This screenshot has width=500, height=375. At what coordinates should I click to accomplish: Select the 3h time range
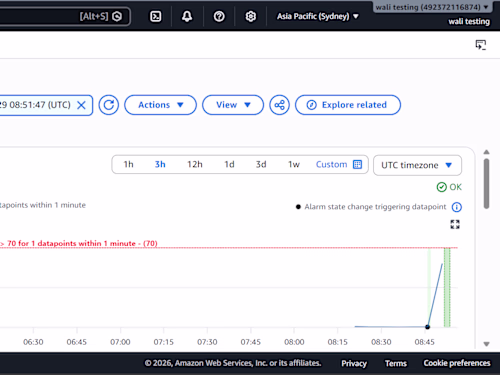click(x=160, y=164)
